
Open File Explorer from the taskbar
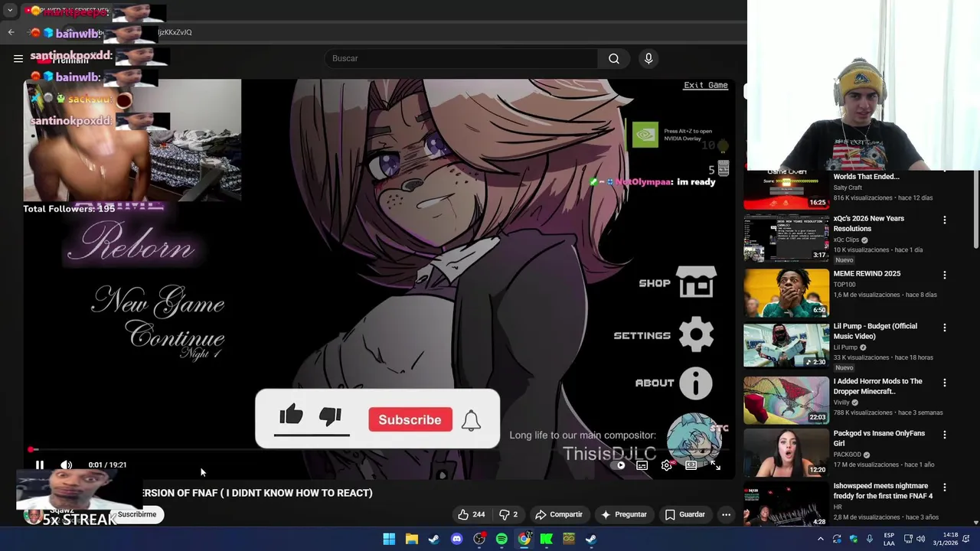coord(411,539)
